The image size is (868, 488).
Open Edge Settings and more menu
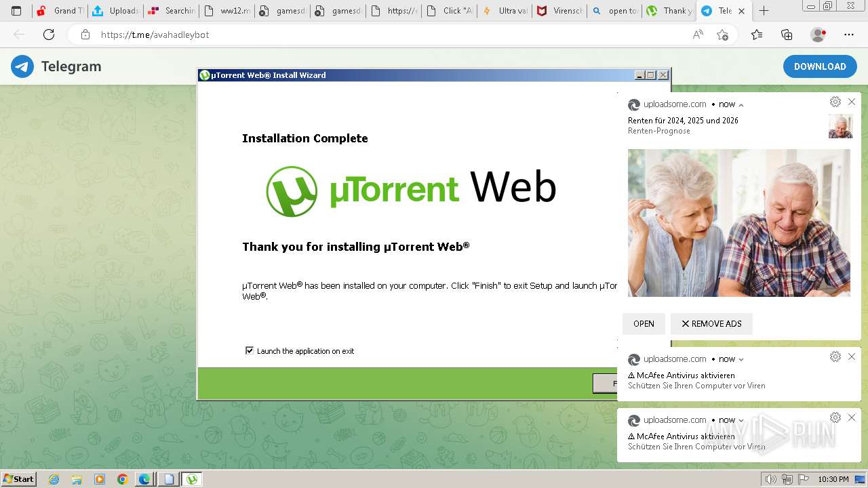tap(849, 35)
